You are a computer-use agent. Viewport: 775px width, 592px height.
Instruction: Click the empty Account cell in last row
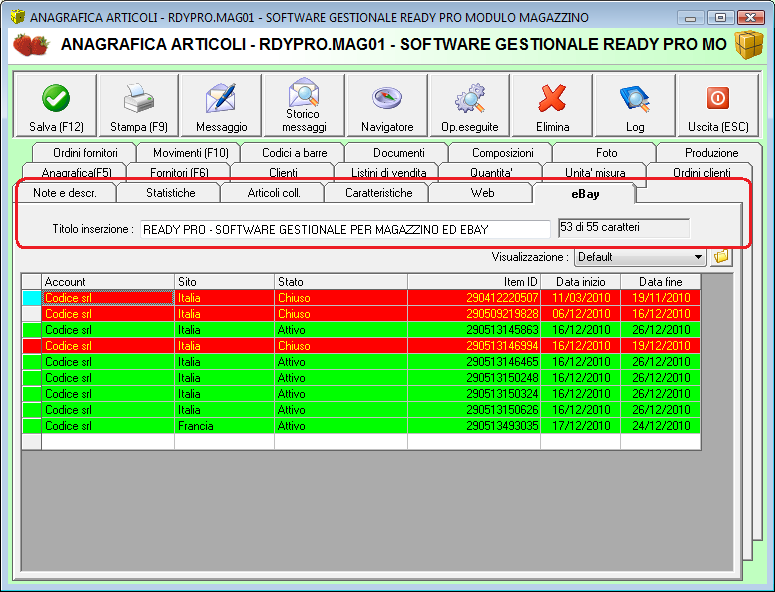108,441
